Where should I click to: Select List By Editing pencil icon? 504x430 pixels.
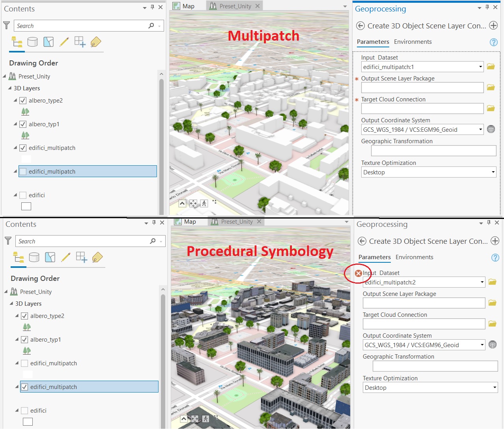point(64,41)
